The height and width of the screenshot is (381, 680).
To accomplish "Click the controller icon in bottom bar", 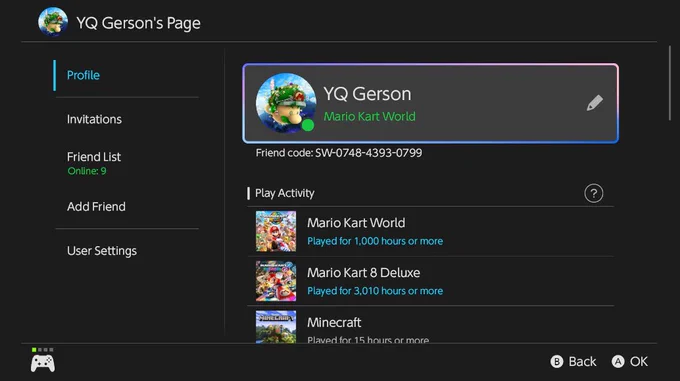I will [42, 363].
